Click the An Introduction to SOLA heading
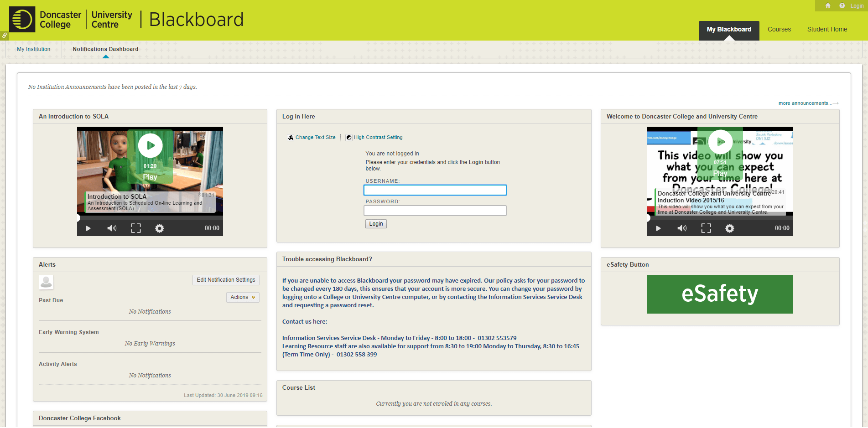The width and height of the screenshot is (868, 428). pos(74,117)
